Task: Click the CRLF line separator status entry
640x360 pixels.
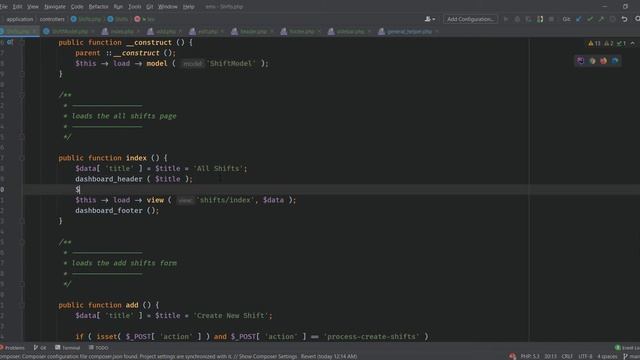Action: pyautogui.click(x=567, y=356)
